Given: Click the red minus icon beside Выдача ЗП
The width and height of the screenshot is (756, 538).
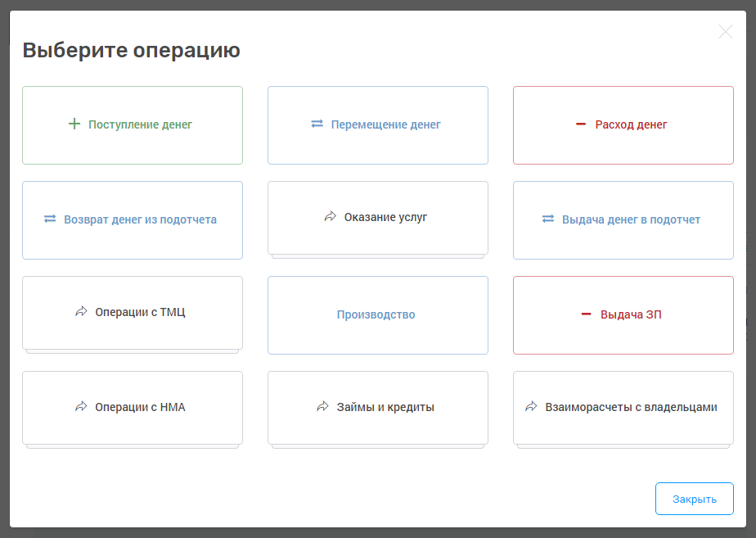Looking at the screenshot, I should coord(586,314).
